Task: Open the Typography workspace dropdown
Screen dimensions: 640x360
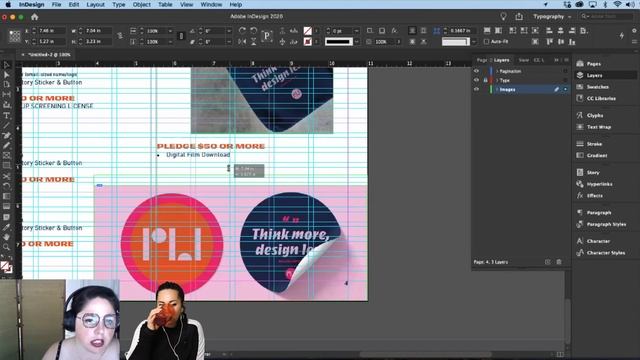Action: click(x=552, y=16)
